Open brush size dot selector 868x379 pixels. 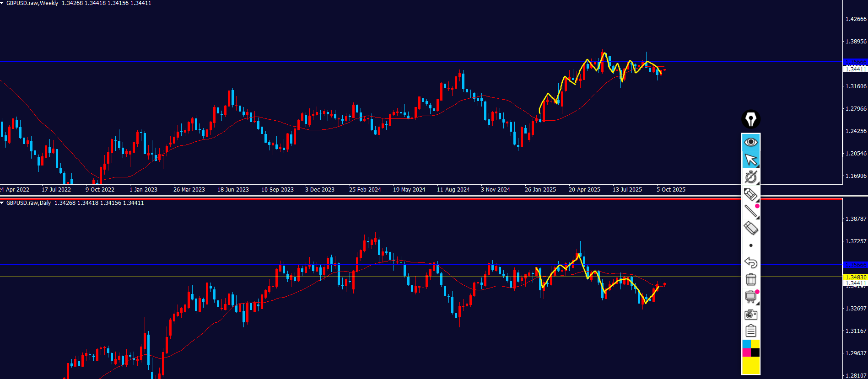pyautogui.click(x=750, y=246)
